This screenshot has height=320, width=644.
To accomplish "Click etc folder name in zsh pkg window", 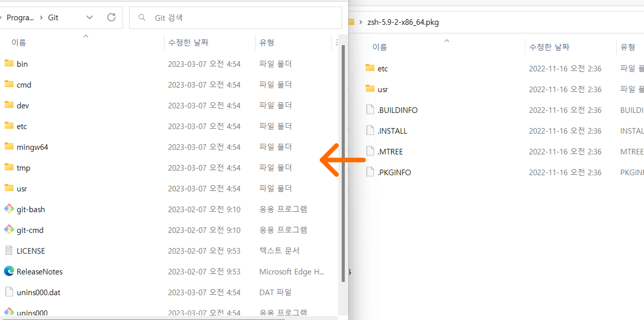I will tap(383, 69).
